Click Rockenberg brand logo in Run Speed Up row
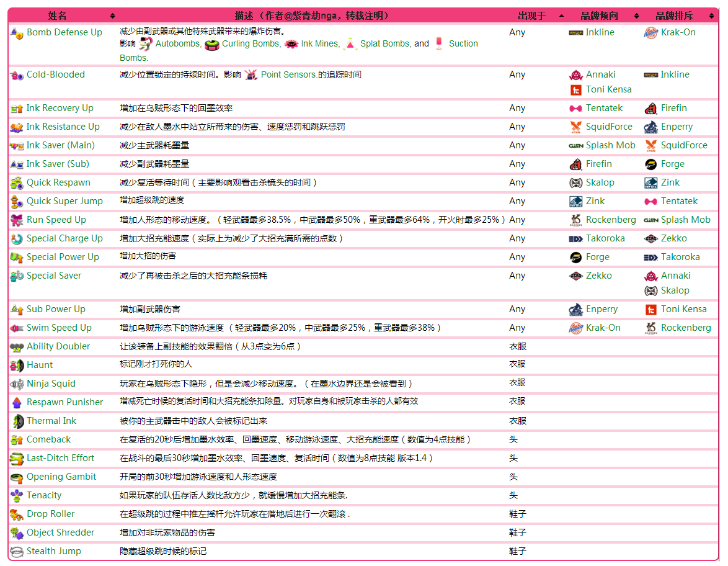Screen dimensions: 728x566 (x=575, y=220)
